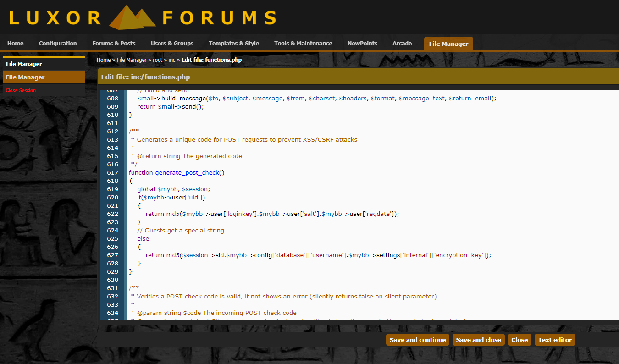Click line number 631 in gutter
Viewport: 619px width, 364px height.
[x=112, y=288]
